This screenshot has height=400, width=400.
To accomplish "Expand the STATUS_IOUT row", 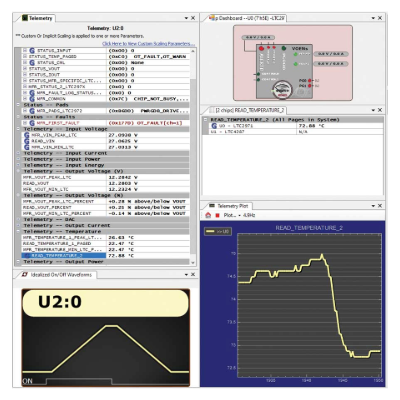I will tap(25, 75).
